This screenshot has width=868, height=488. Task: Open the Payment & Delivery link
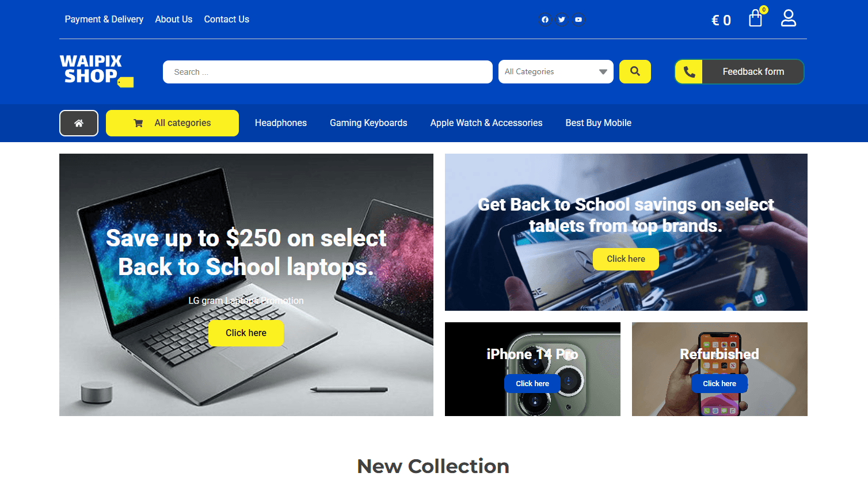pyautogui.click(x=104, y=20)
